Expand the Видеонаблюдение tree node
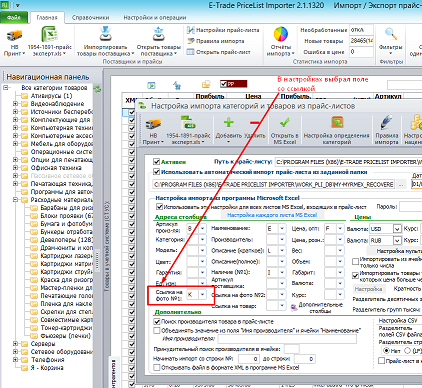 click(x=15, y=104)
